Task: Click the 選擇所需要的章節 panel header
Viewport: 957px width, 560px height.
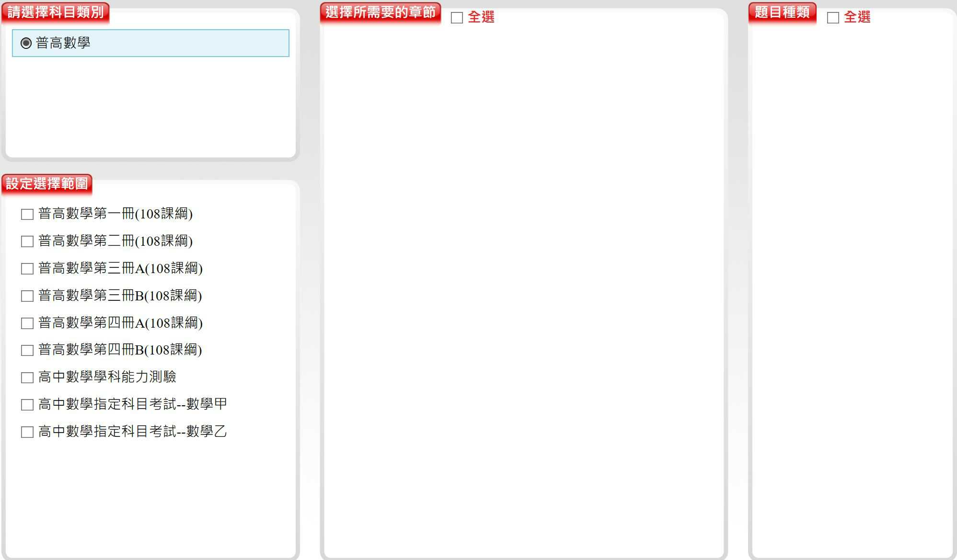Action: coord(380,12)
